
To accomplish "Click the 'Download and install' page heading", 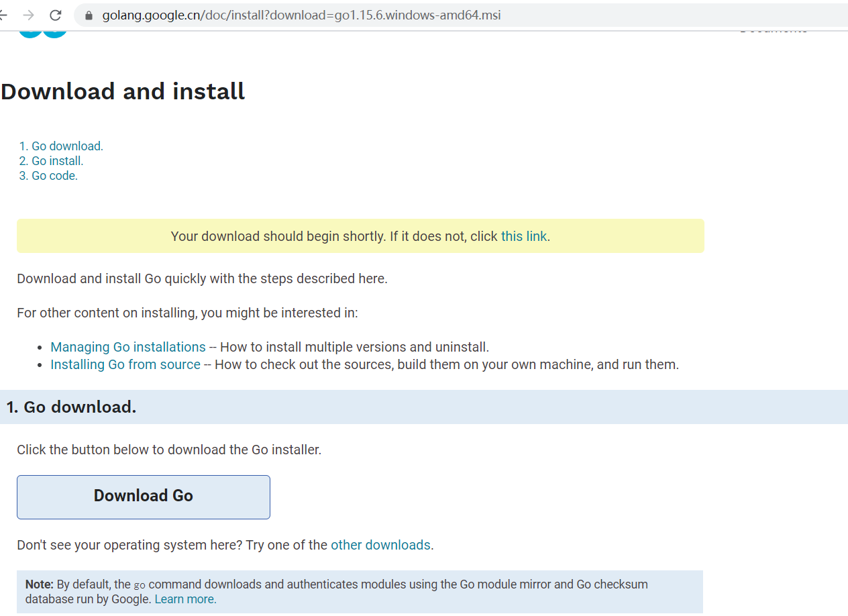I will (123, 91).
